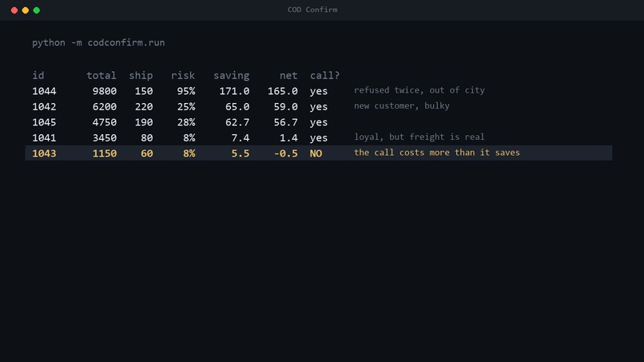The width and height of the screenshot is (644, 362).
Task: Select order id 1042
Action: click(x=45, y=107)
